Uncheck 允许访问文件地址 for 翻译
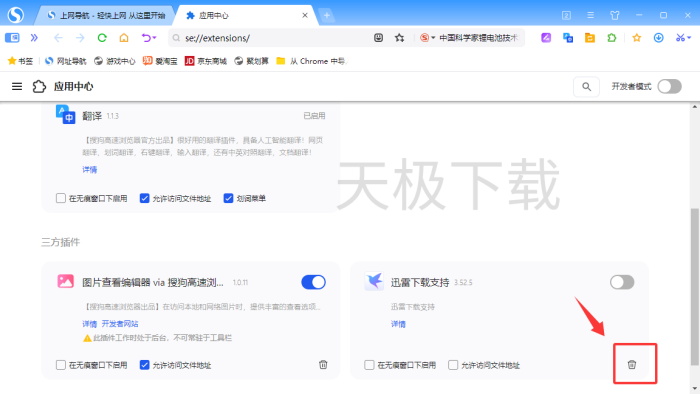Screen dimensions: 700x394 click(145, 198)
